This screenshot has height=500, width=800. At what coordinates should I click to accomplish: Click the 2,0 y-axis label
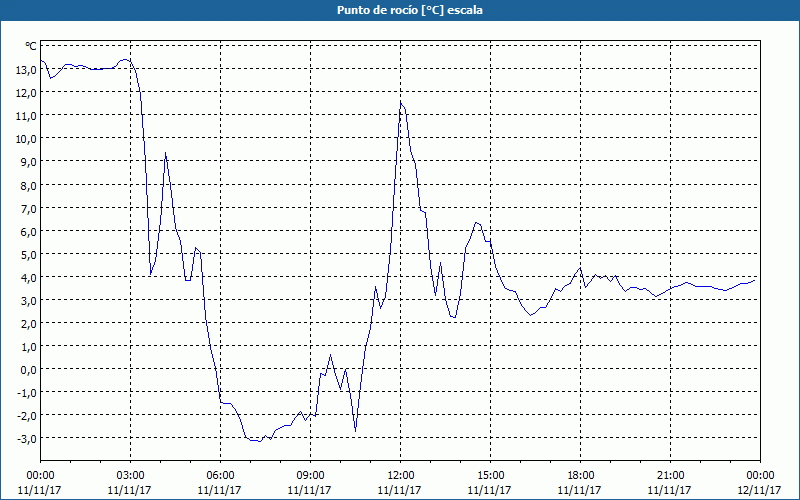pos(28,323)
